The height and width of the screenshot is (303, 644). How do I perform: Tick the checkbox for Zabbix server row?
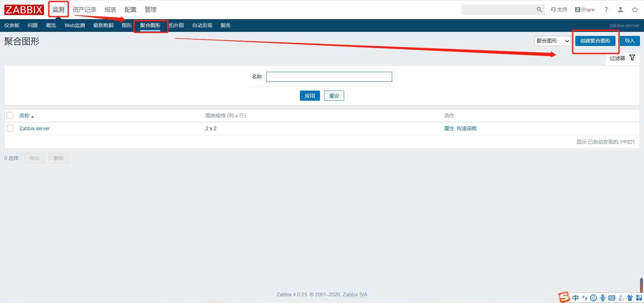point(10,128)
